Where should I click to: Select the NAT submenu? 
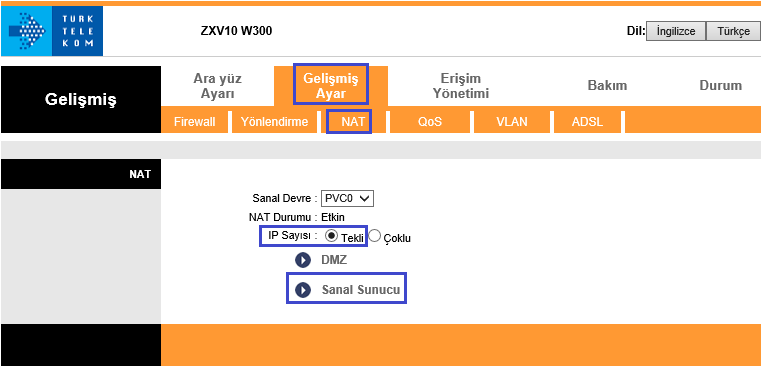pos(353,122)
